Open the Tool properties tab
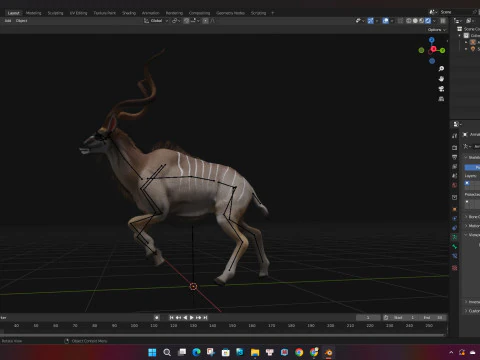The image size is (480, 360). 455,136
